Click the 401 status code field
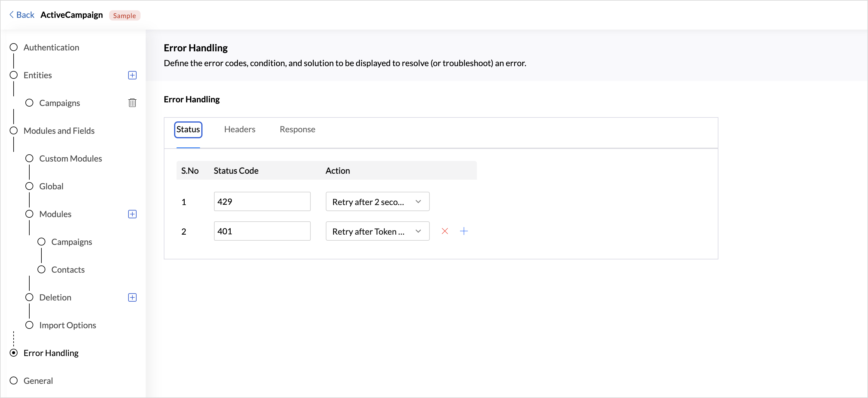Image resolution: width=868 pixels, height=398 pixels. tap(262, 231)
